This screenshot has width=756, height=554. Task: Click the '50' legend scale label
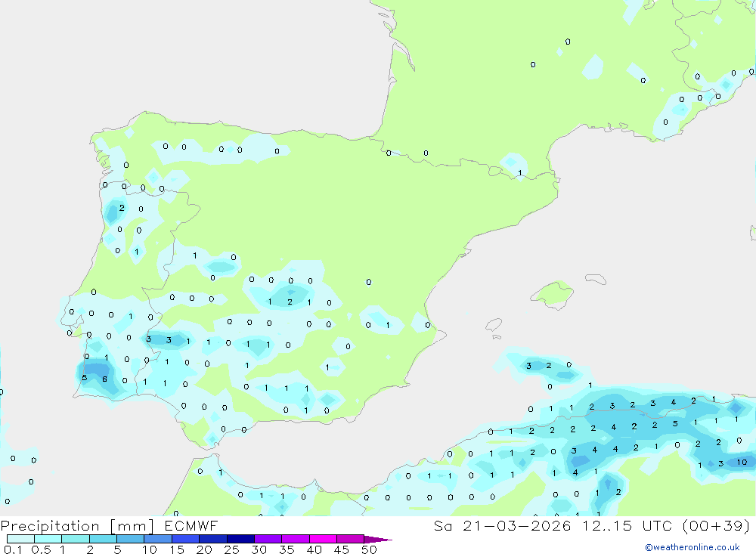[x=368, y=549]
